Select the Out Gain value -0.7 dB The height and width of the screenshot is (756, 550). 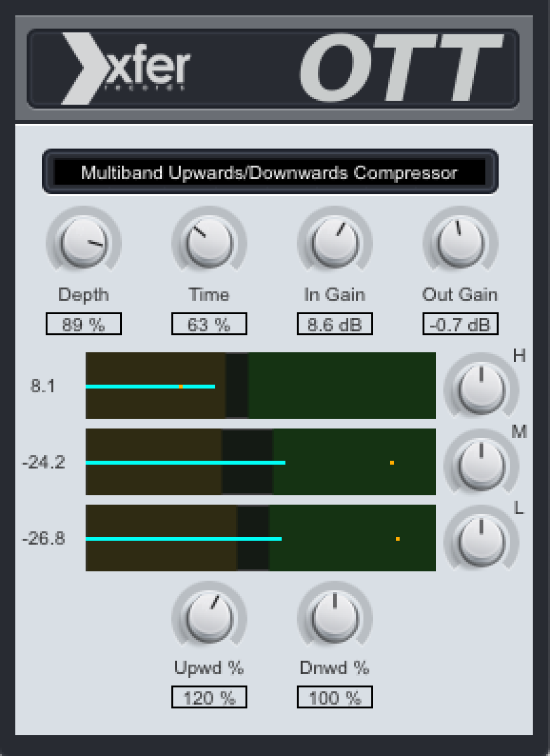pyautogui.click(x=460, y=324)
